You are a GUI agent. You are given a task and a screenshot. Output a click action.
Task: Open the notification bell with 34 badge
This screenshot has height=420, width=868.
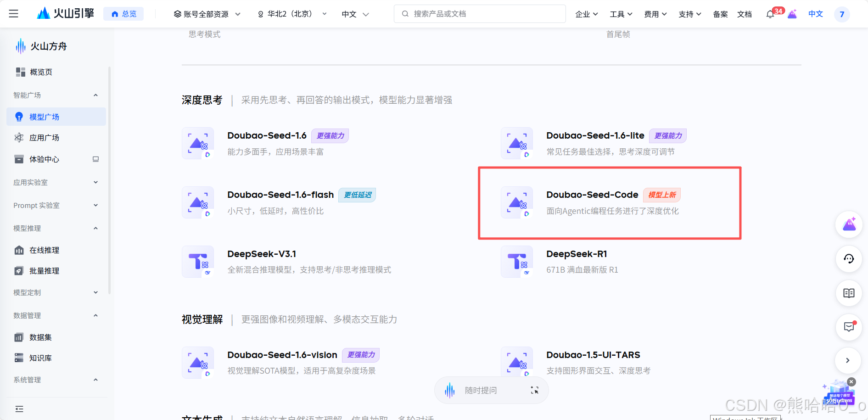pos(771,14)
